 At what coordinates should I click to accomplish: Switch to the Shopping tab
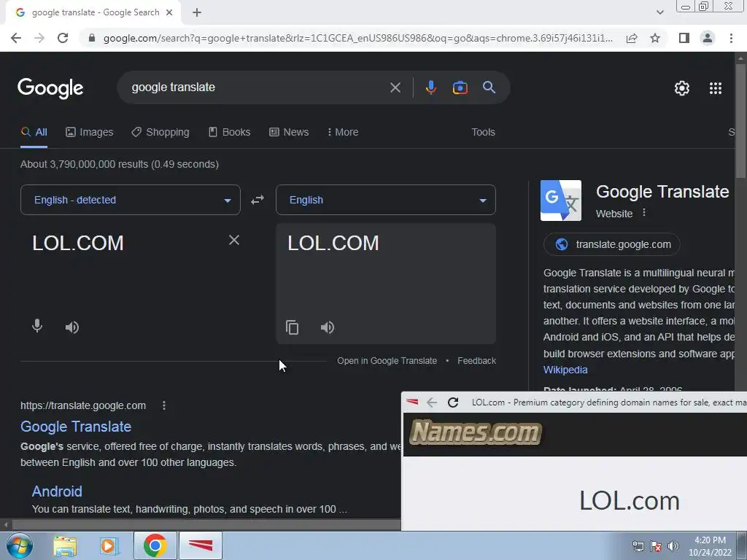pos(160,132)
